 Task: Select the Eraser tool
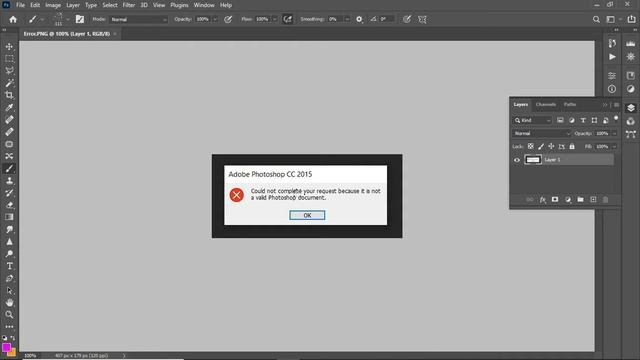tap(9, 205)
